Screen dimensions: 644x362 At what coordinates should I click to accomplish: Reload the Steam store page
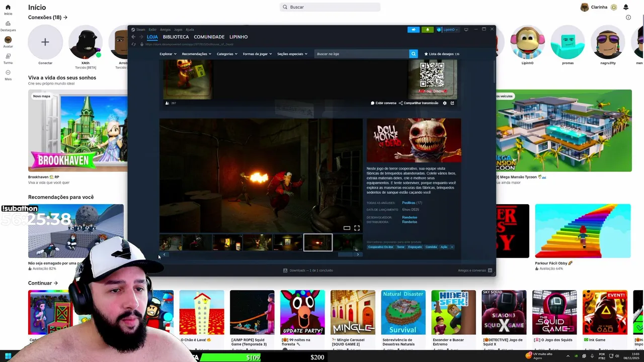(133, 44)
